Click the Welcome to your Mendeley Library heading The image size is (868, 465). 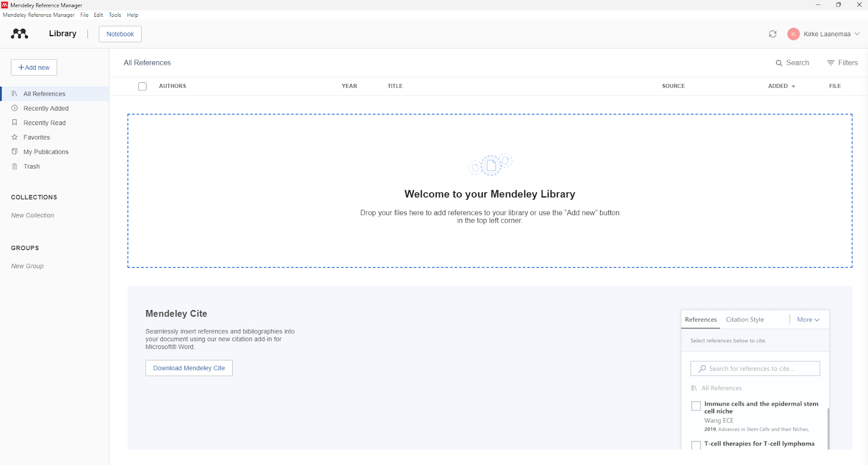coord(490,194)
